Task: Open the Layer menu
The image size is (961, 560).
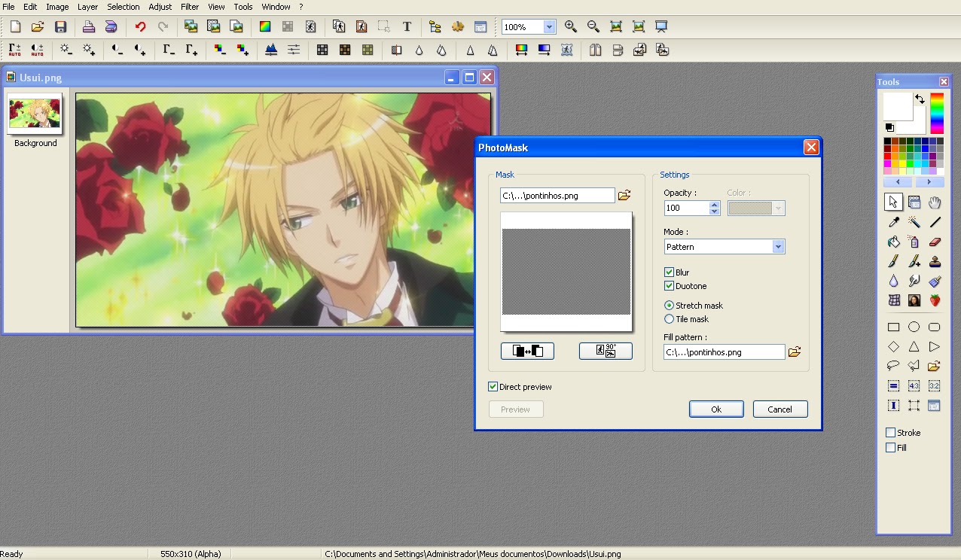Action: (87, 7)
